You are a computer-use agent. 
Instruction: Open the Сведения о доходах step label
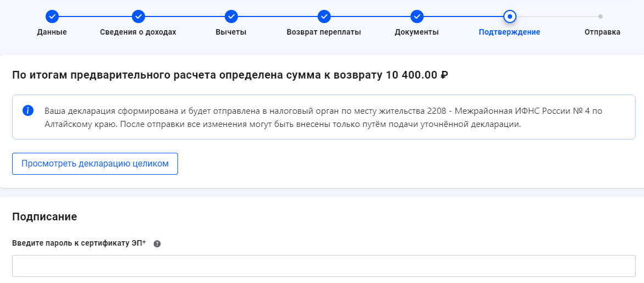click(138, 32)
